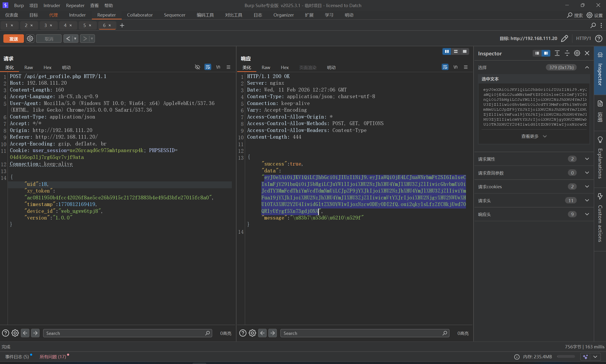Viewport: 606px width, 364px height.
Task: Toggle show newline characters in request
Action: 218,67
